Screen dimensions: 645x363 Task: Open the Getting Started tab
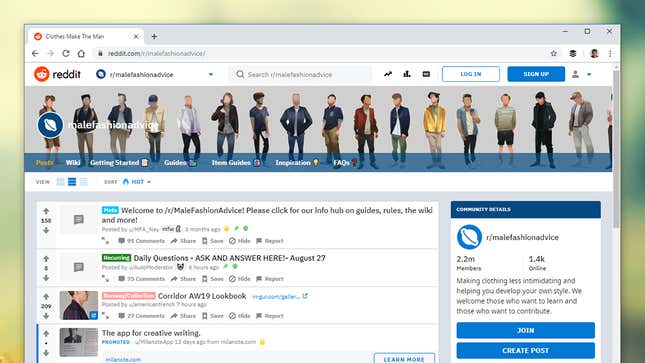tap(119, 163)
